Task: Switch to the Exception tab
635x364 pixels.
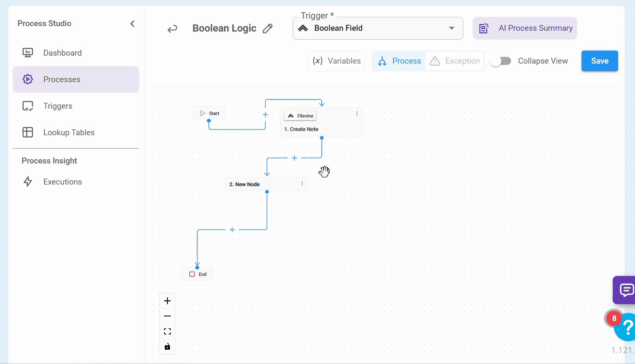Action: click(x=455, y=61)
